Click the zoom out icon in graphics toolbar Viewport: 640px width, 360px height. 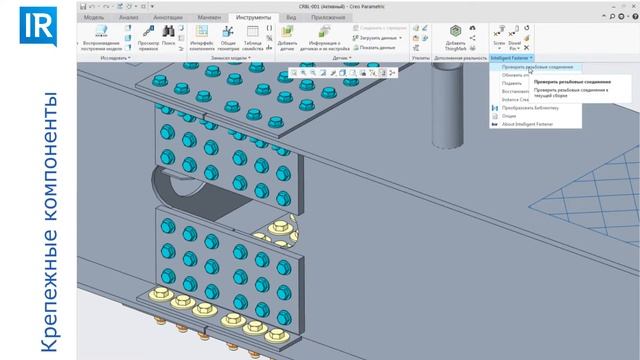tap(313, 73)
